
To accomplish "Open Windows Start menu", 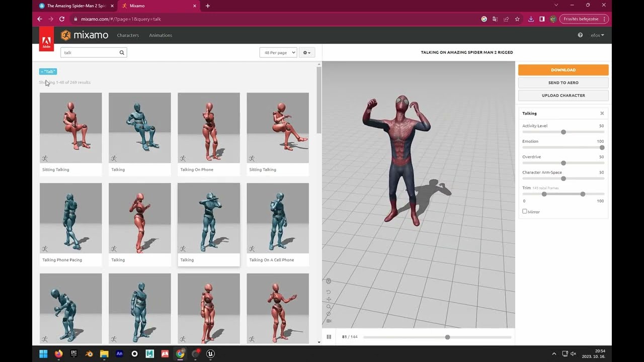I will point(43,353).
